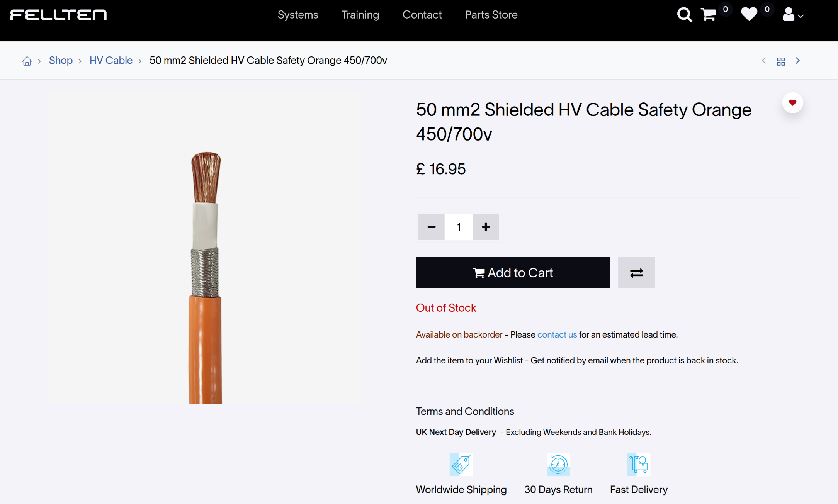Screen dimensions: 838x504
Task: Toggle the red wishlist heart on product
Action: pos(792,103)
